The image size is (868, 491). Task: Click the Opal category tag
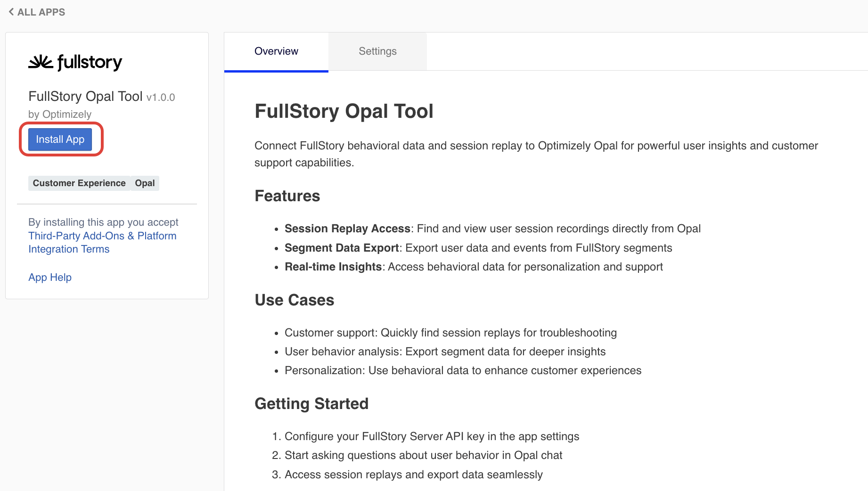(145, 183)
